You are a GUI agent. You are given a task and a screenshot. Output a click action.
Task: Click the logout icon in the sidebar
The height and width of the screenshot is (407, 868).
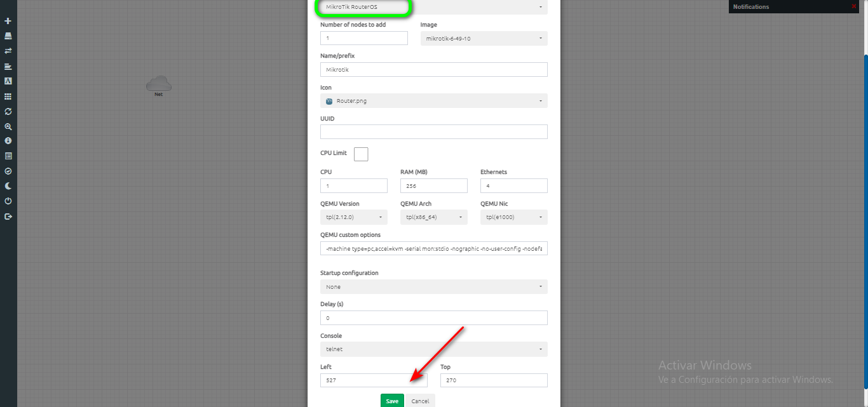pyautogui.click(x=8, y=217)
